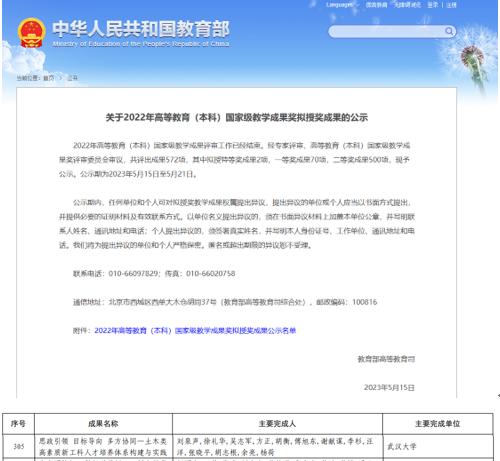500x461 pixels.
Task: Click the header link right of Languages
Action: [376, 5]
